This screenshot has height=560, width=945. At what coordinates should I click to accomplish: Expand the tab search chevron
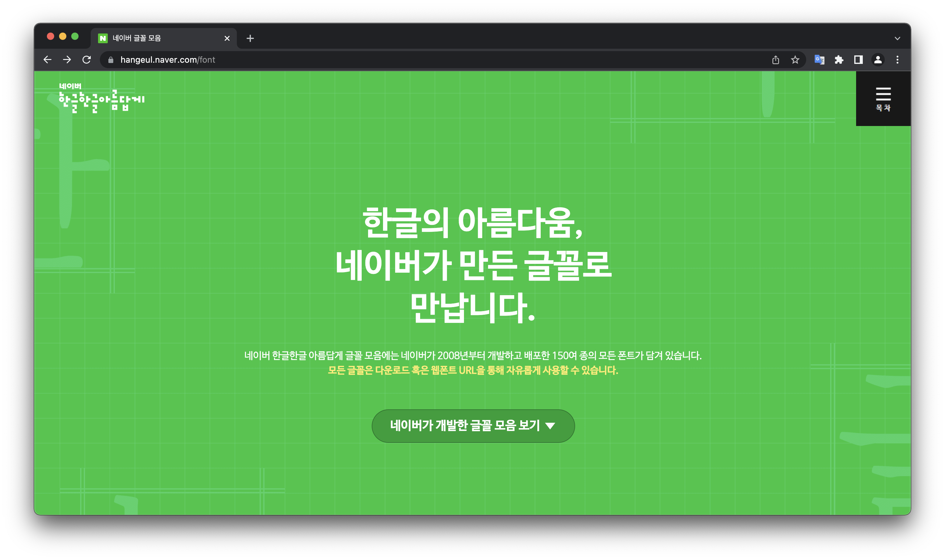(898, 38)
